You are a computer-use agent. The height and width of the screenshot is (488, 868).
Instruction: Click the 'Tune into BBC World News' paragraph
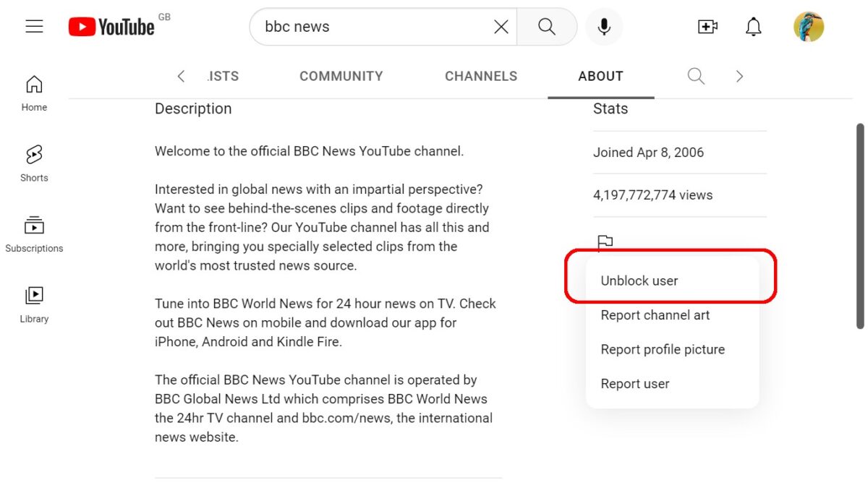325,322
